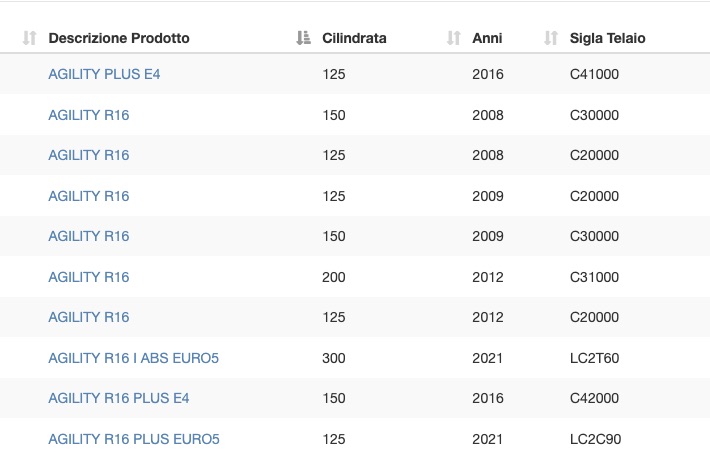Click 2009 in the row with C20000
710x466 pixels.
coord(488,196)
